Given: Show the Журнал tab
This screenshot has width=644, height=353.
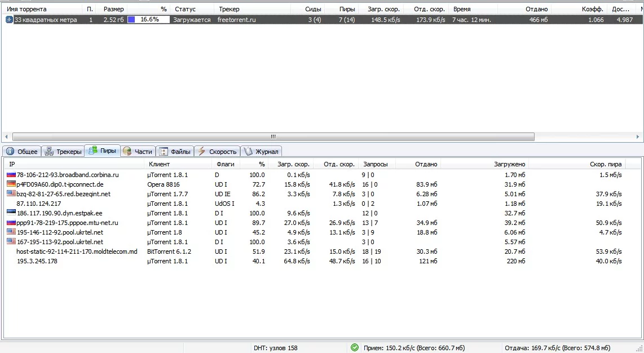Looking at the screenshot, I should point(261,152).
